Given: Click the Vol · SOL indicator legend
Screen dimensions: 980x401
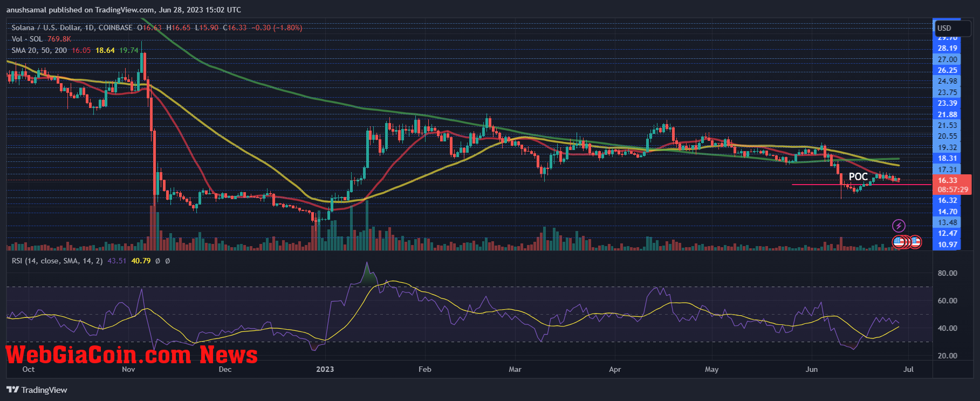Looking at the screenshot, I should 27,39.
